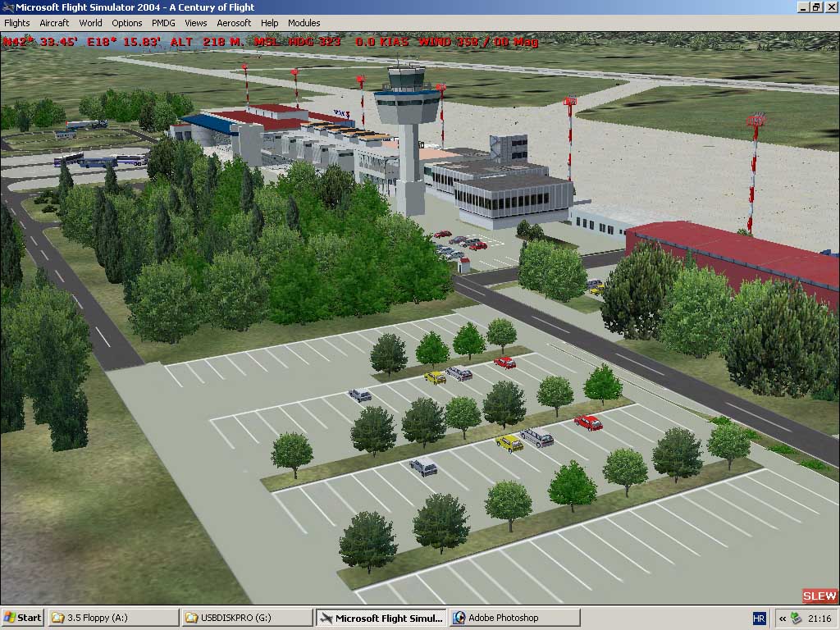Close the Flight Simulator window
This screenshot has height=630, width=840.
(831, 7)
